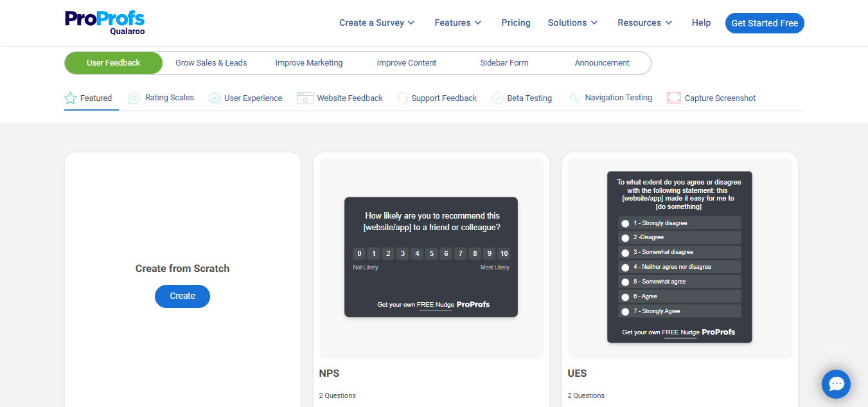The width and height of the screenshot is (868, 407).
Task: Switch to Grow Sales & Leads tab
Action: 211,63
